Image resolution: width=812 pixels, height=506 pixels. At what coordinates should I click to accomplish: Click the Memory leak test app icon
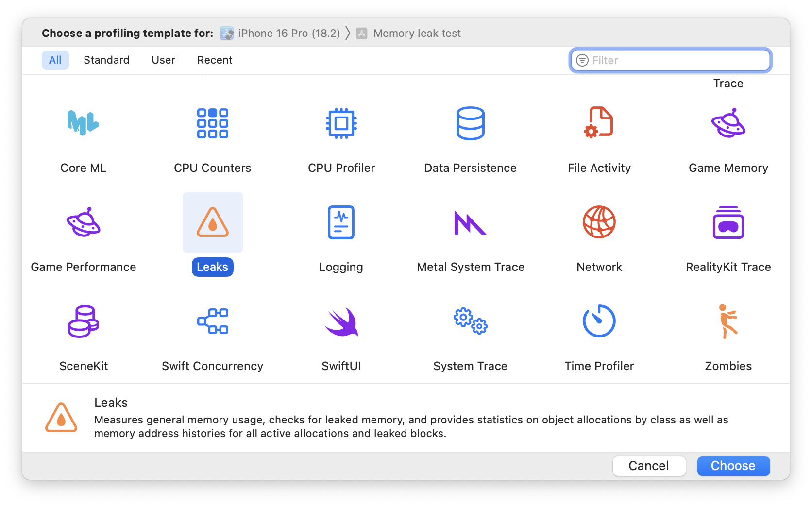[362, 33]
